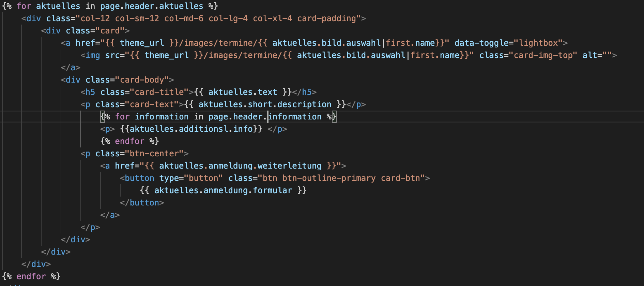The image size is (644, 286).
Task: Click 'btn-outline-primary' in button class
Action: tap(329, 178)
